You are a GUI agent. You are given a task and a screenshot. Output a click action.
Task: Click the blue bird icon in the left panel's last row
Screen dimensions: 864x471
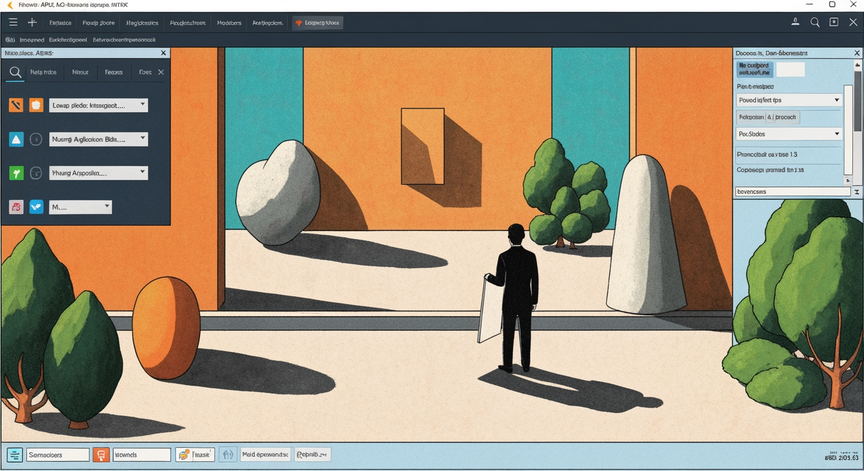pyautogui.click(x=36, y=207)
